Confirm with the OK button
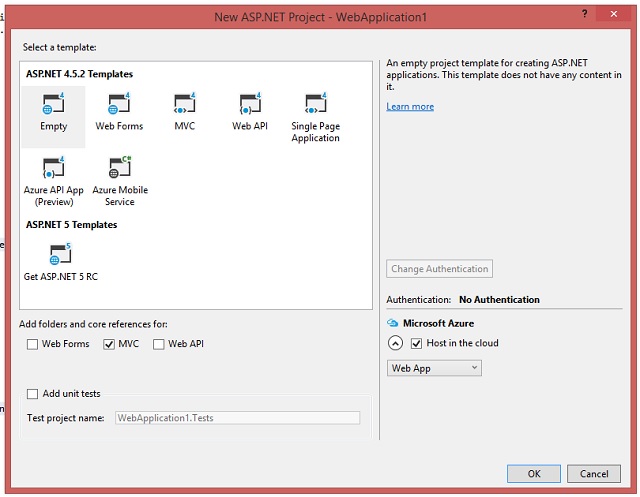This screenshot has height=497, width=640. pos(534,474)
